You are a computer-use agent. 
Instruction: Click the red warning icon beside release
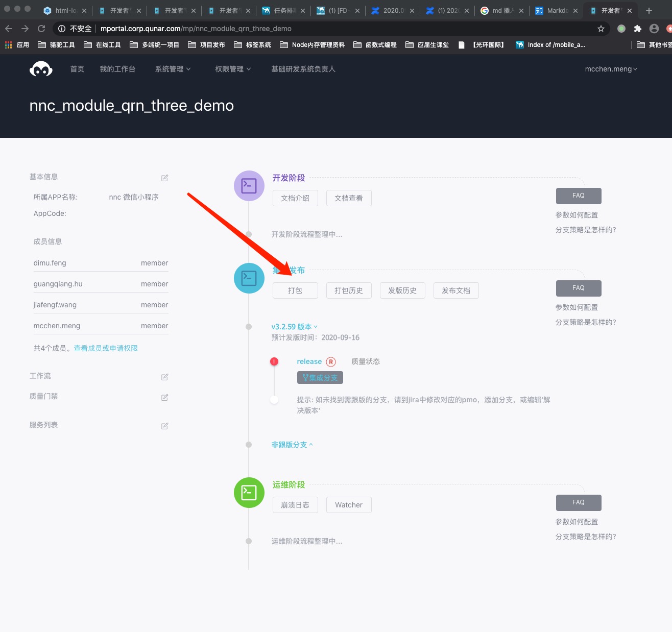pos(274,361)
